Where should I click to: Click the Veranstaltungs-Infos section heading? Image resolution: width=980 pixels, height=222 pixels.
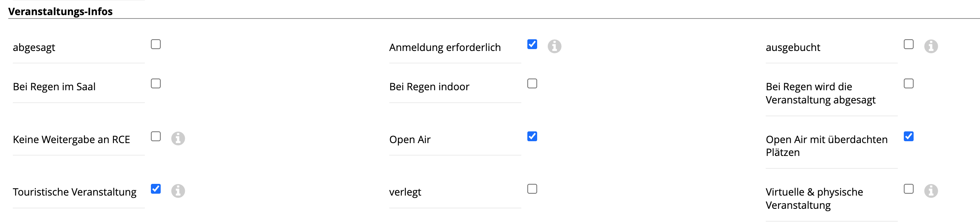pyautogui.click(x=60, y=11)
